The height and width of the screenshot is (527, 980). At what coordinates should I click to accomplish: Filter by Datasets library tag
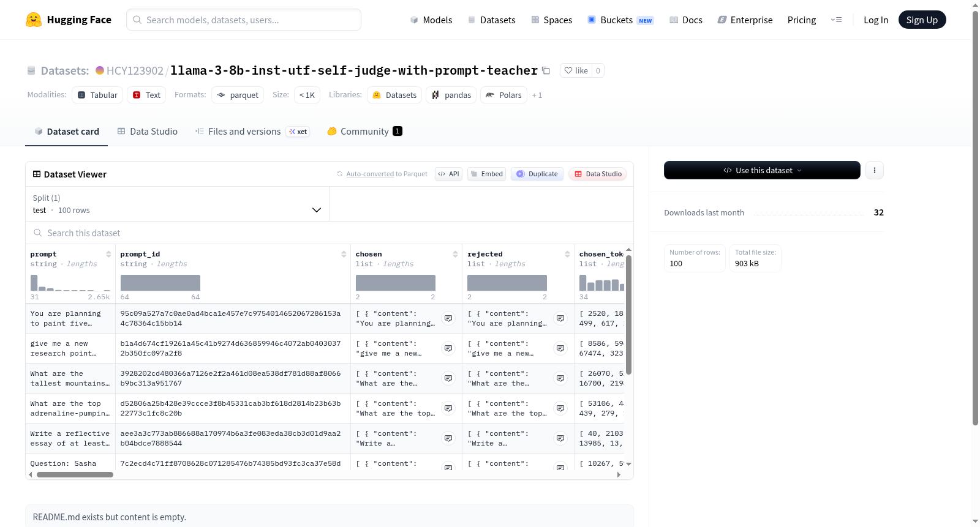(x=394, y=95)
